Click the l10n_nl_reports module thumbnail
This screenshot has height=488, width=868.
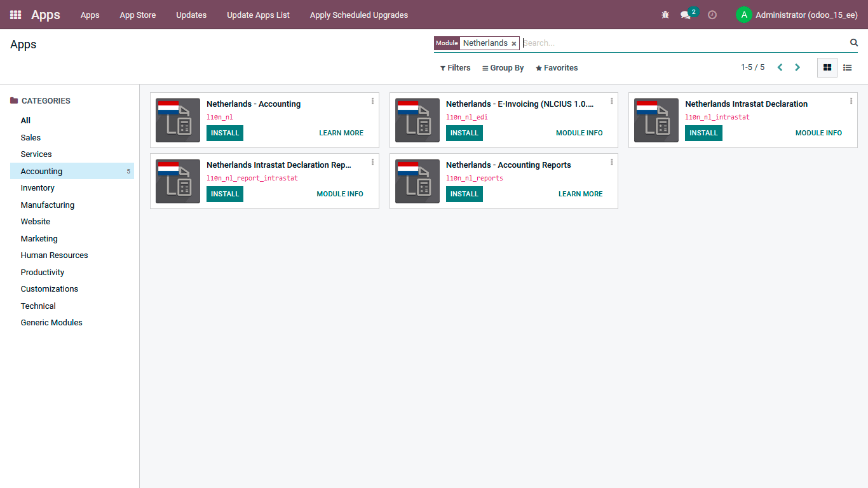[x=417, y=181]
